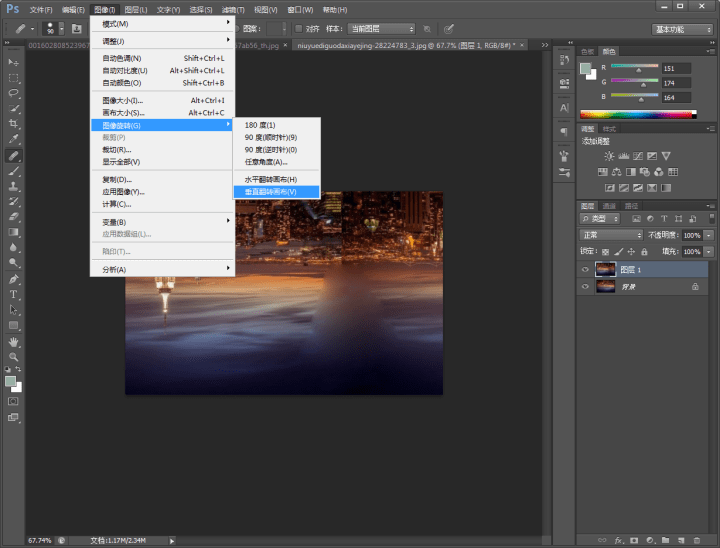Choose the Horizontal Type tool
The height and width of the screenshot is (548, 720).
pyautogui.click(x=14, y=295)
